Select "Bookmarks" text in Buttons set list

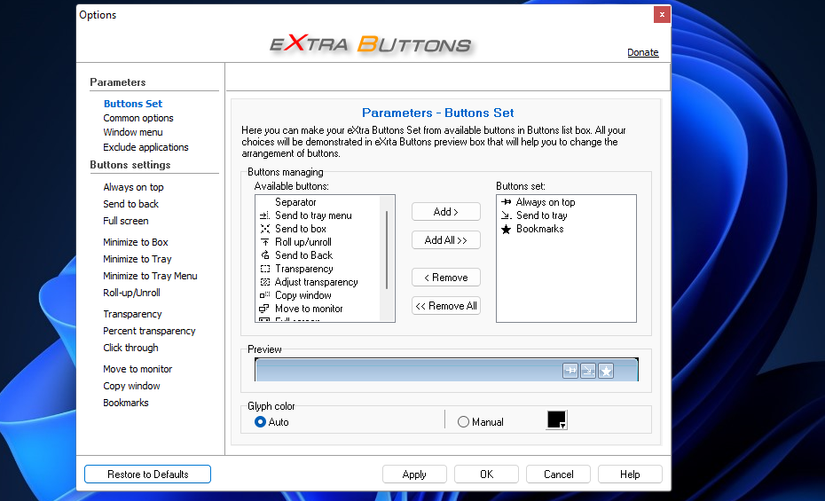coord(540,229)
